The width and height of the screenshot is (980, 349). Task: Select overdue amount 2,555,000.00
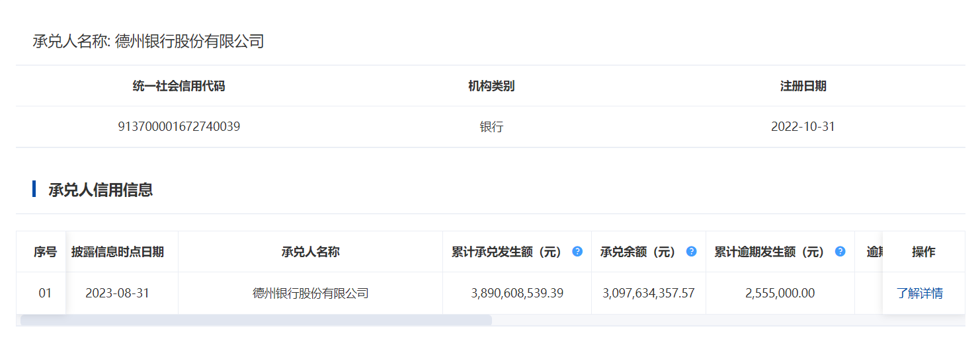[x=780, y=293]
